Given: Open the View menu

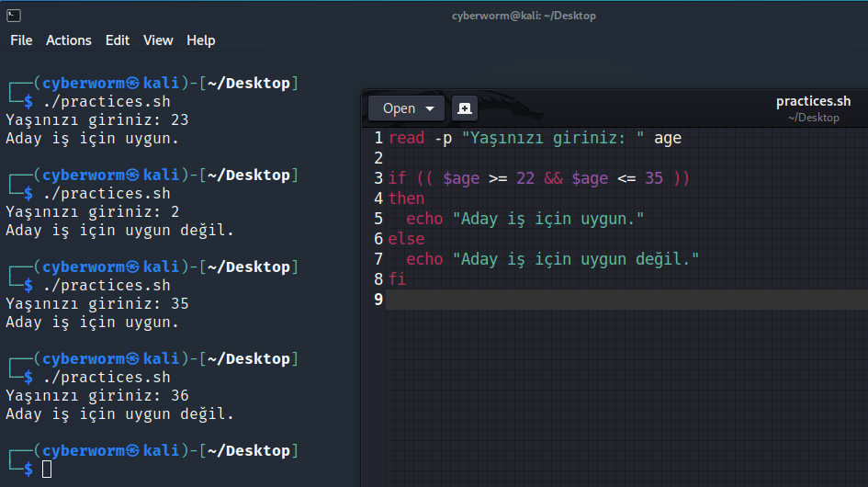Looking at the screenshot, I should tap(158, 40).
